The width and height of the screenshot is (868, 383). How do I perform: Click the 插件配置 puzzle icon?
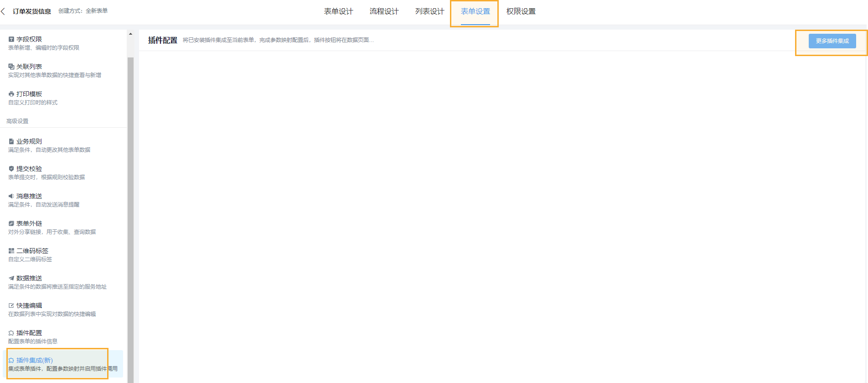click(11, 333)
